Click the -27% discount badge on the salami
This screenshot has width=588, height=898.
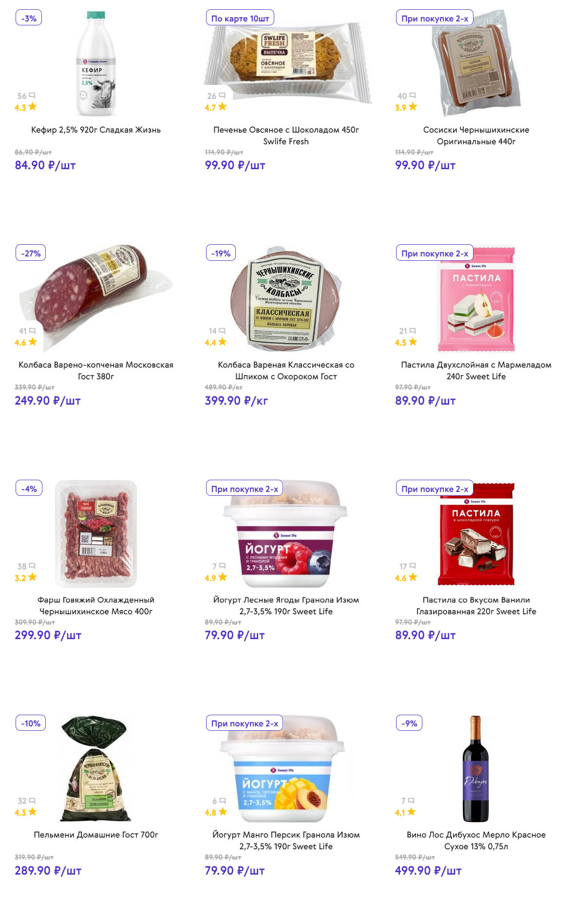tap(31, 253)
